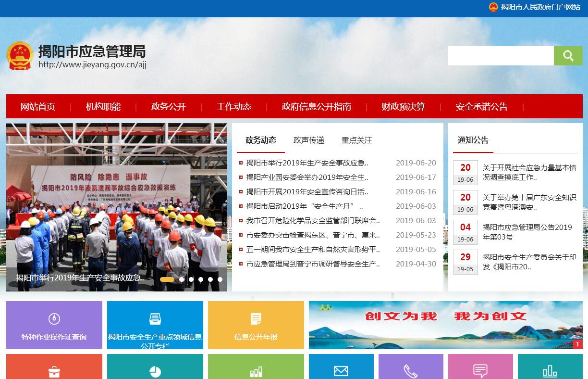The width and height of the screenshot is (588, 379).
Task: Switch to the 重点关注 tab
Action: pyautogui.click(x=356, y=140)
